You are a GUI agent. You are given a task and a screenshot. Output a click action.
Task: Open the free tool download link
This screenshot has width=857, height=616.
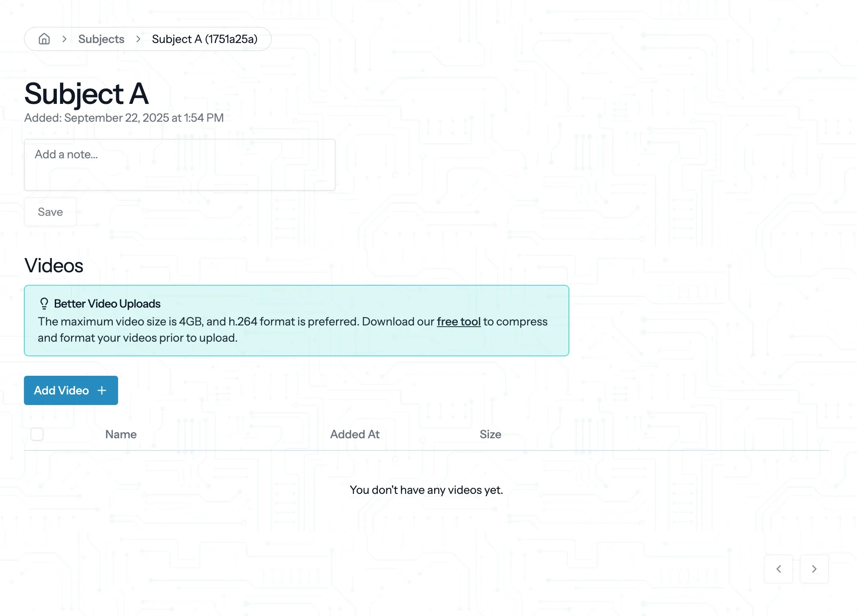(459, 321)
